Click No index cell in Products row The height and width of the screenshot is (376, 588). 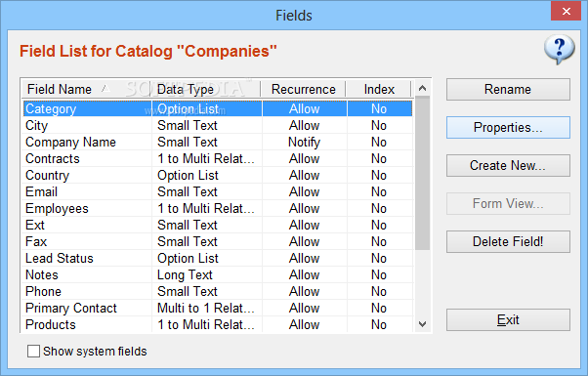pos(379,324)
